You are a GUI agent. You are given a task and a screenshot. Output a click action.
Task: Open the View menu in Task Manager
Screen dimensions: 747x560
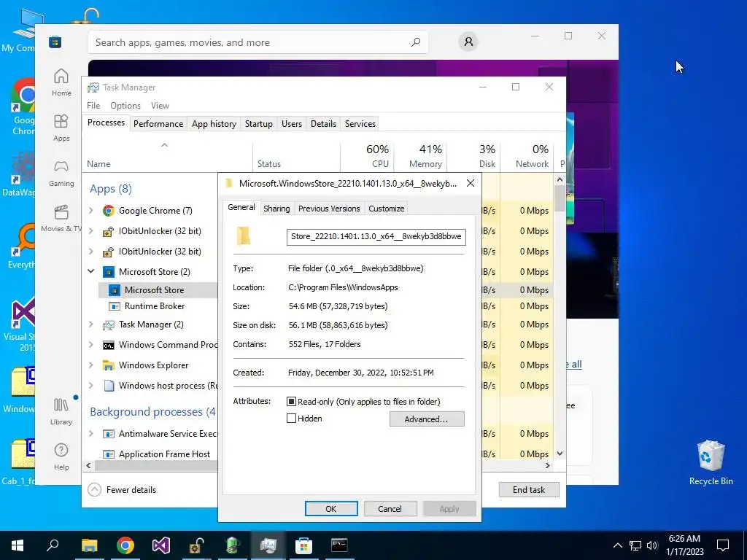point(160,106)
